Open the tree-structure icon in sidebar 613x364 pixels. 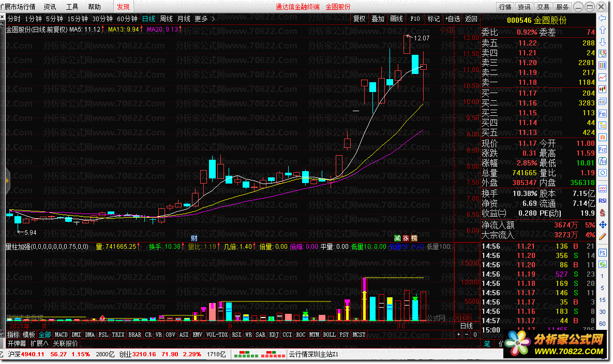(603, 125)
